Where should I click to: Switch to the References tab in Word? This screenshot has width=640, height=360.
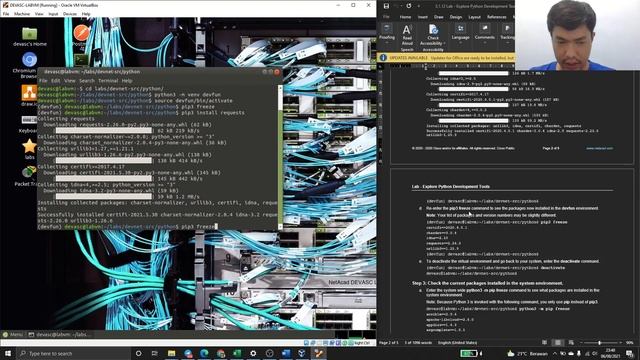[x=496, y=17]
